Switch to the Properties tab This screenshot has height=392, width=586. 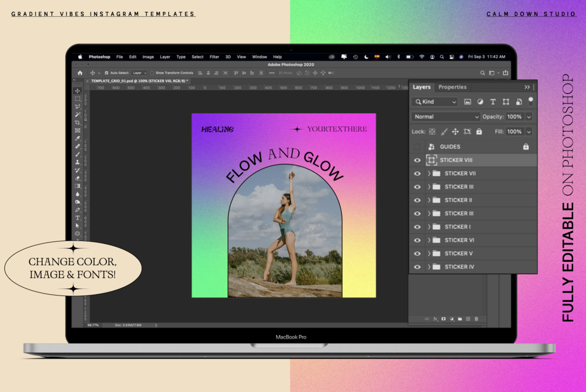click(452, 87)
